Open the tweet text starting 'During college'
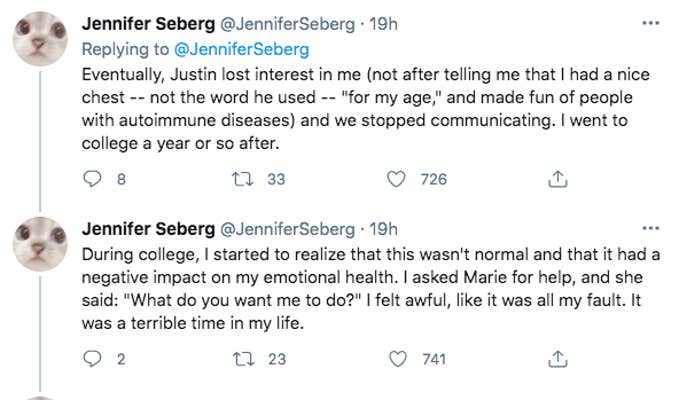 pos(370,288)
